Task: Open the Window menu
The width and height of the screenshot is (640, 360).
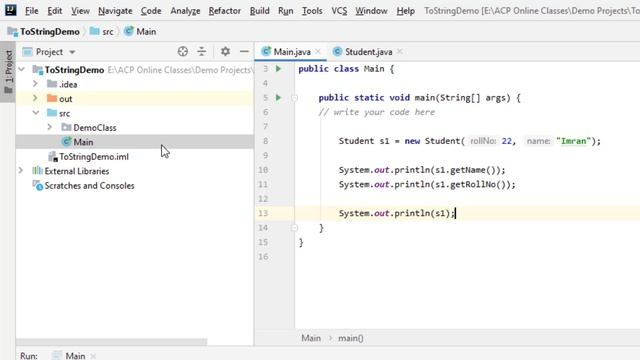Action: (371, 11)
